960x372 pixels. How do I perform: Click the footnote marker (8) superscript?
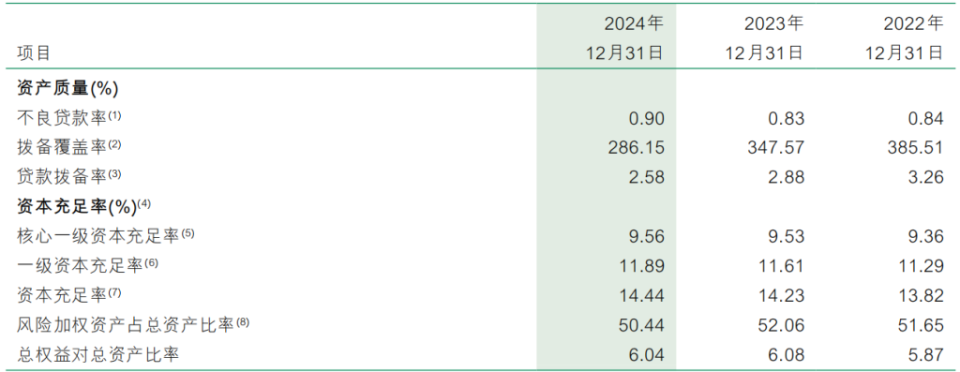tap(243, 322)
